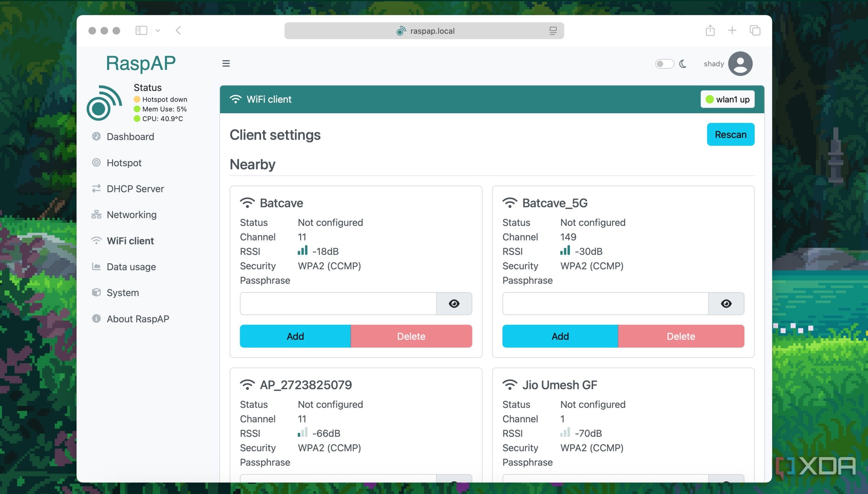Screen dimensions: 868x494
Task: Click the Batcave passphrase input field
Action: coord(338,303)
